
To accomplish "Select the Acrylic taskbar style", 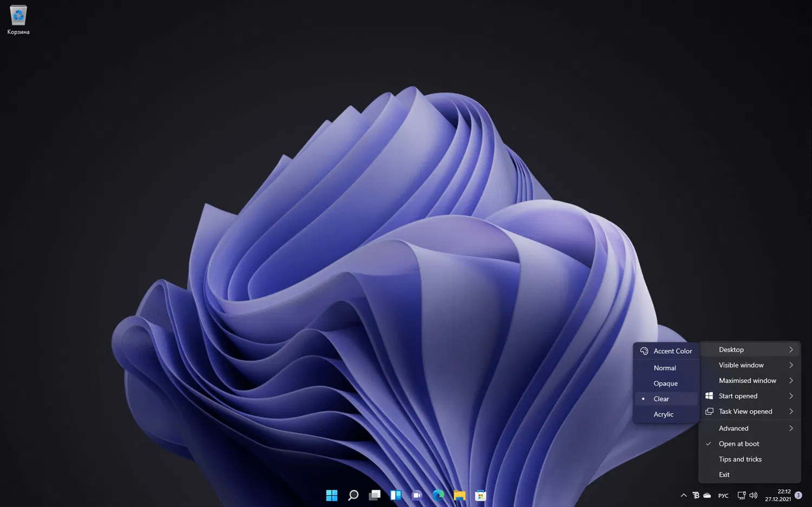I will (x=666, y=414).
